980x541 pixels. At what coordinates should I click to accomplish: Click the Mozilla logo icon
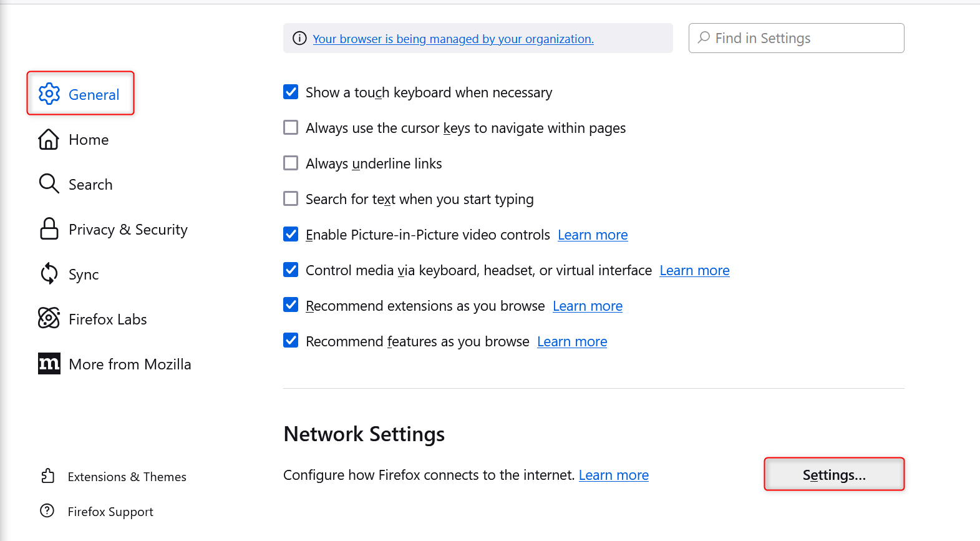[49, 363]
